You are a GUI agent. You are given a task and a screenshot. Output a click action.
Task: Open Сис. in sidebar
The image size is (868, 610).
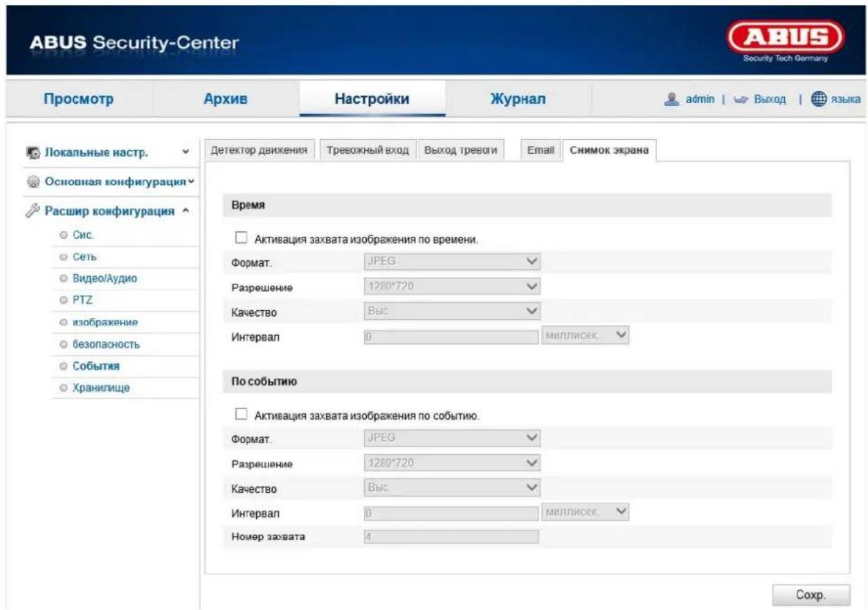83,236
